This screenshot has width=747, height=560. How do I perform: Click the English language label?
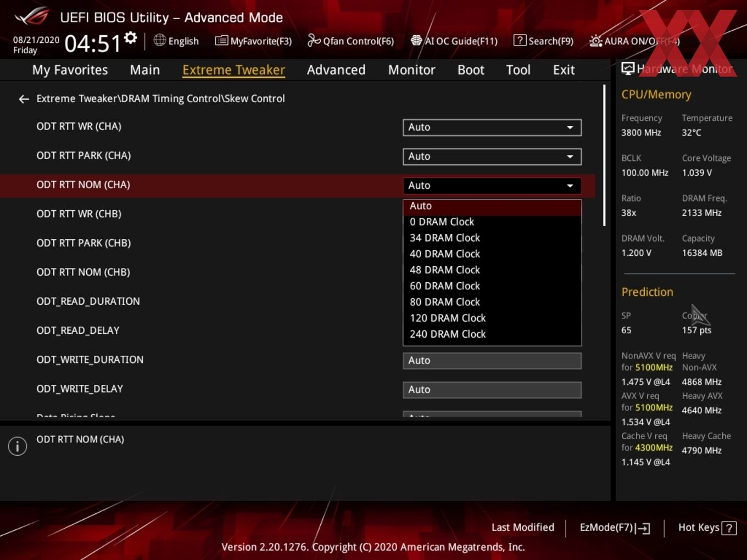click(x=183, y=41)
